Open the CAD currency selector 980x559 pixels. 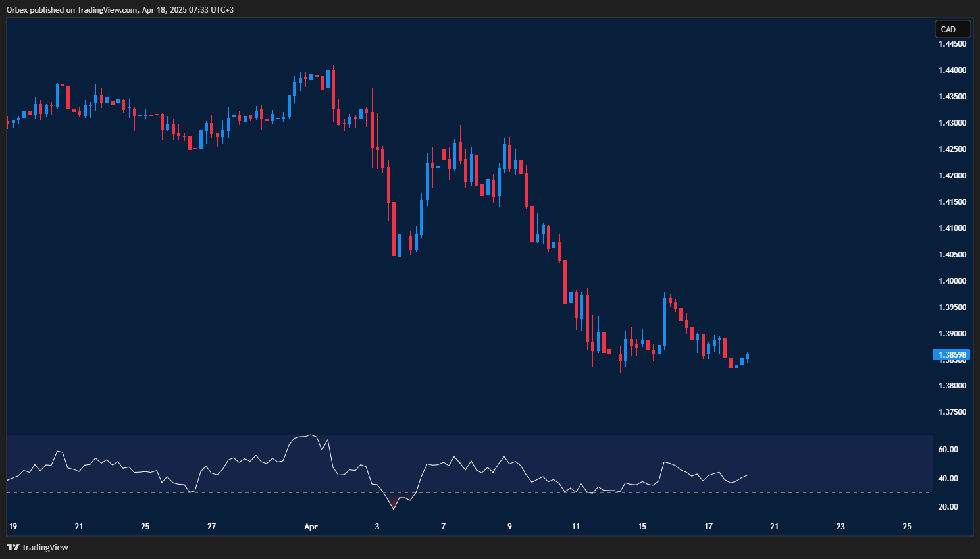point(952,29)
